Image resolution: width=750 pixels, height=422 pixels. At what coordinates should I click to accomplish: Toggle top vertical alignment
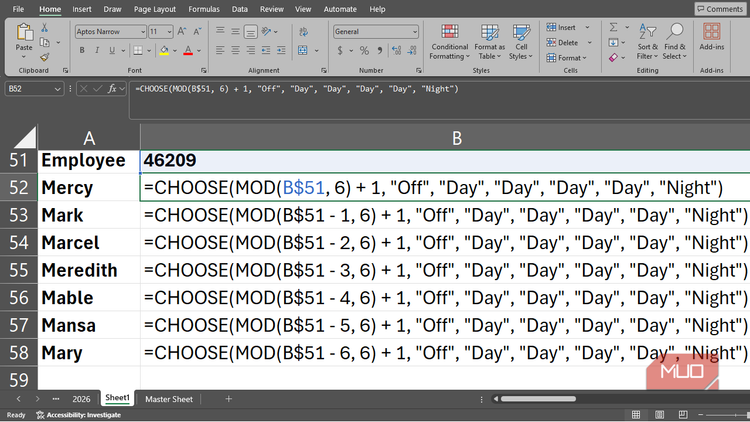click(220, 31)
